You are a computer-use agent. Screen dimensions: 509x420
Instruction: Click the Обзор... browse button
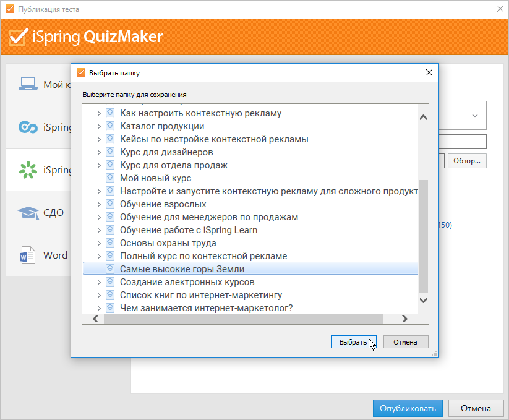(x=467, y=161)
